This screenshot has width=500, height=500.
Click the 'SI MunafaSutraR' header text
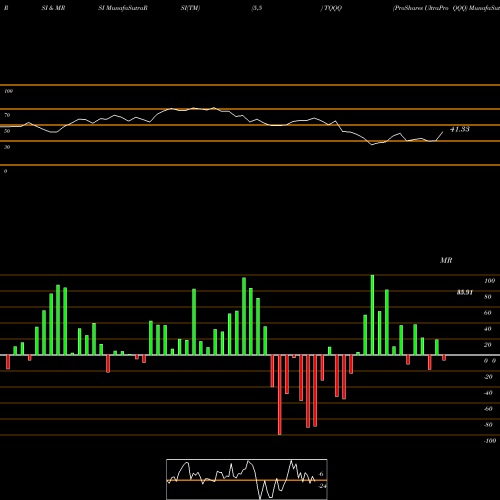(x=123, y=8)
